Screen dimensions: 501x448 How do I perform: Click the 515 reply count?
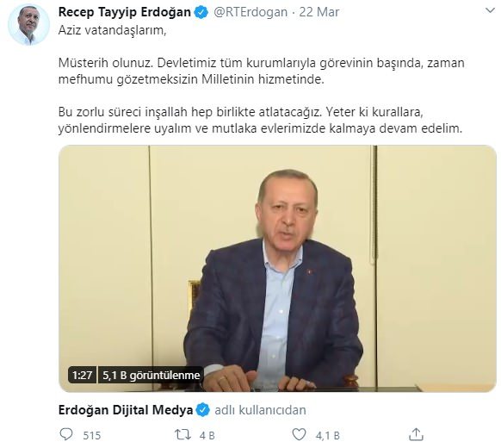pyautogui.click(x=92, y=436)
